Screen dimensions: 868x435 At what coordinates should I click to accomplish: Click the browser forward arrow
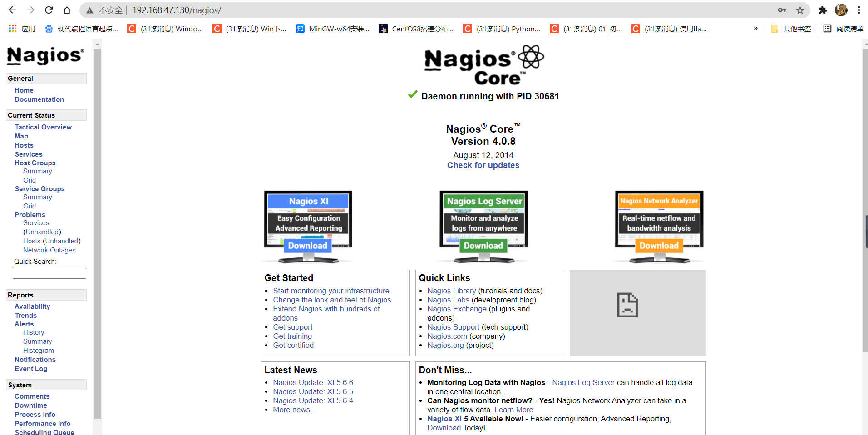(30, 10)
